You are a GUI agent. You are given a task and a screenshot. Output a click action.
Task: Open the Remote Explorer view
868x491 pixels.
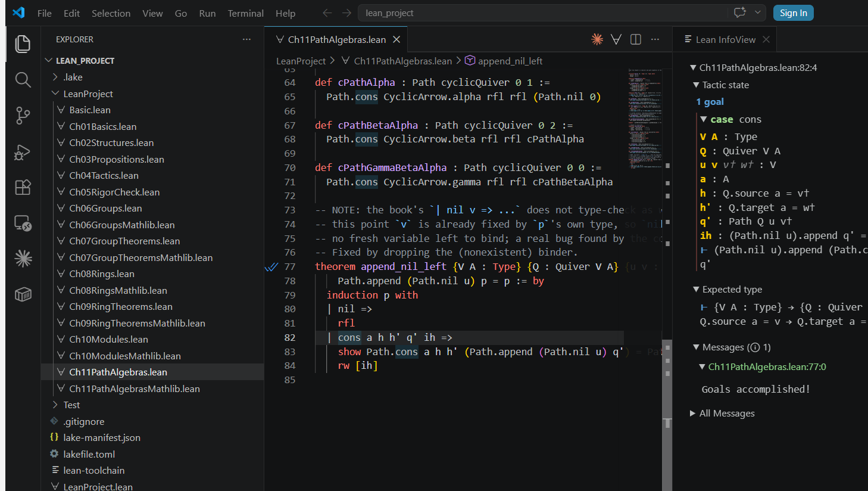pos(23,223)
